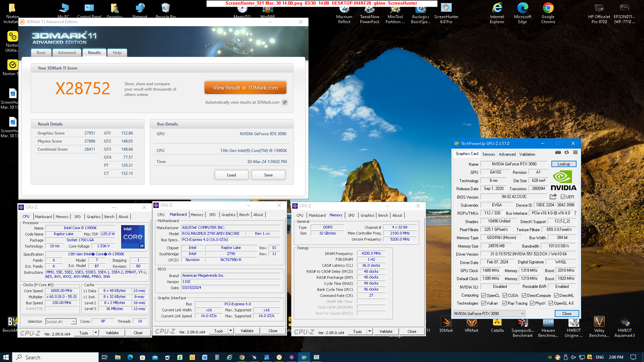This screenshot has height=362, width=644.
Task: Open Bench tab in CPU-Z CPU window
Action: point(109,217)
